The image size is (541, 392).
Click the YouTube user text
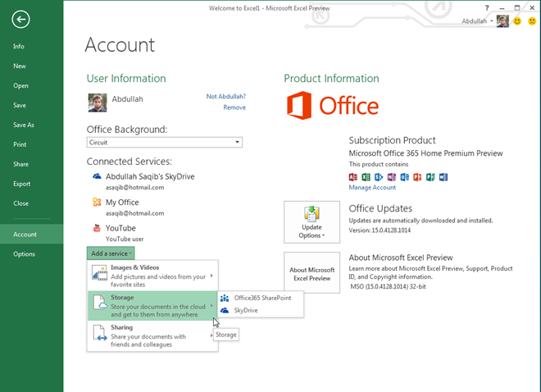coord(125,239)
